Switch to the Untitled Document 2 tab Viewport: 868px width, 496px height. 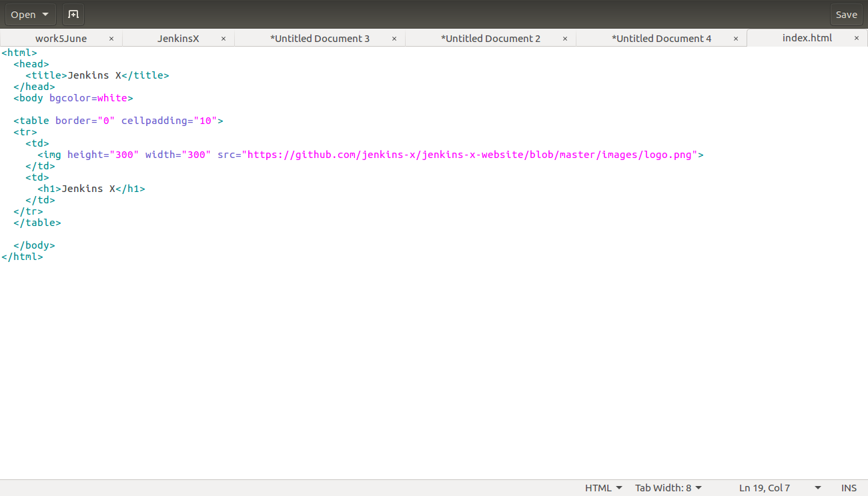pos(491,39)
